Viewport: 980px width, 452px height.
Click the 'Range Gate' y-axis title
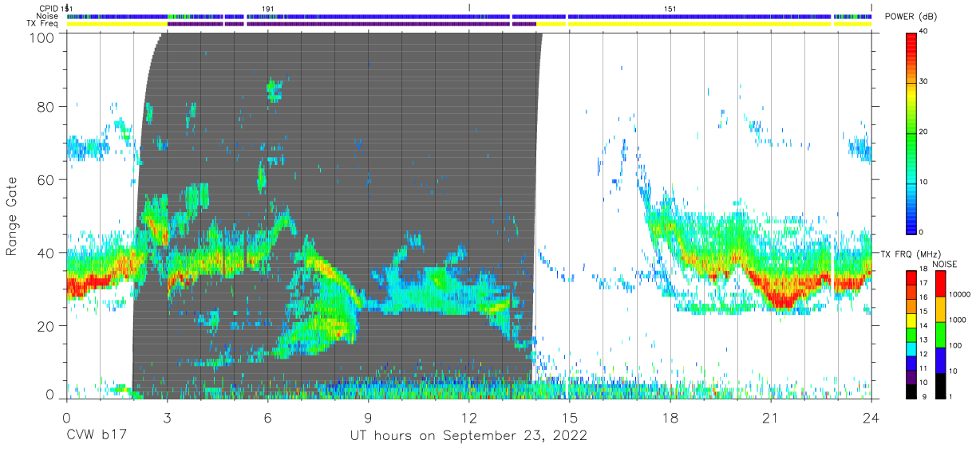point(13,216)
